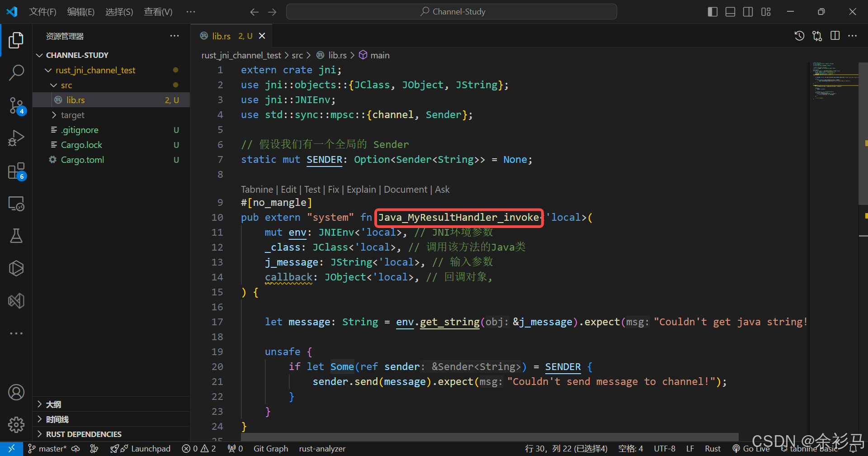Click the Channel-Study command center search box
This screenshot has height=456, width=868.
tap(452, 12)
